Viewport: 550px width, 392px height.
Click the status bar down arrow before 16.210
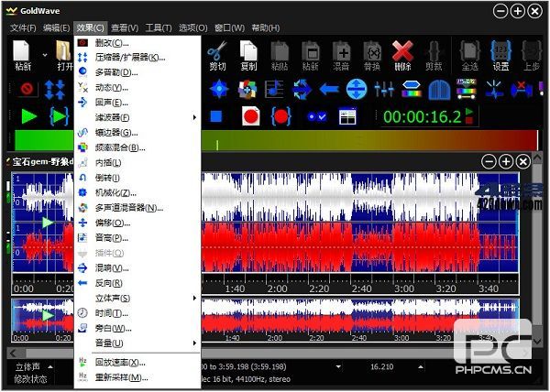338,366
